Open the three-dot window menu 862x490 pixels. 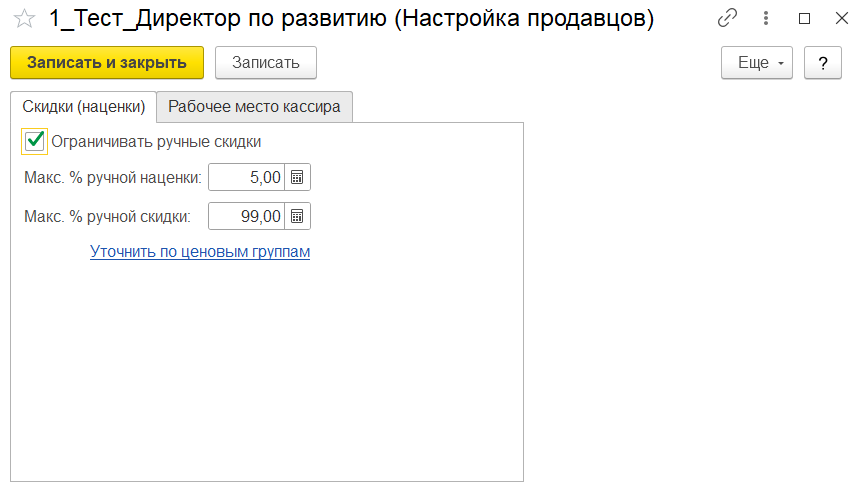[765, 18]
